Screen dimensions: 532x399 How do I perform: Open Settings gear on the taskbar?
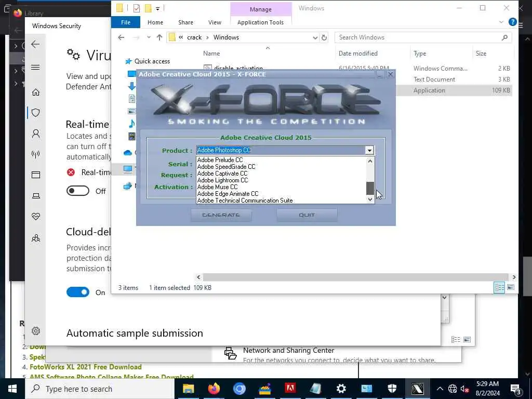coord(341,389)
